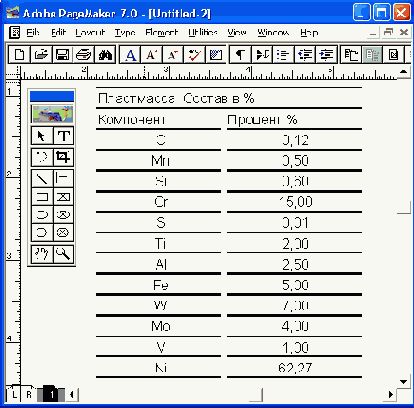
Task: Choose the Rotating tool
Action: [x=42, y=157]
